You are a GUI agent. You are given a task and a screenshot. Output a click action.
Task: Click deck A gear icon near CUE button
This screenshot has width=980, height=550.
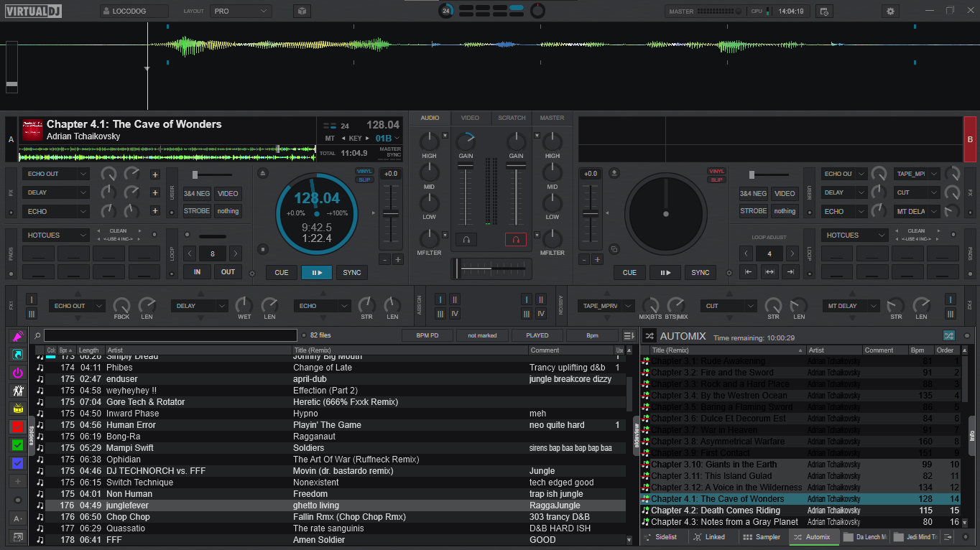pos(252,273)
